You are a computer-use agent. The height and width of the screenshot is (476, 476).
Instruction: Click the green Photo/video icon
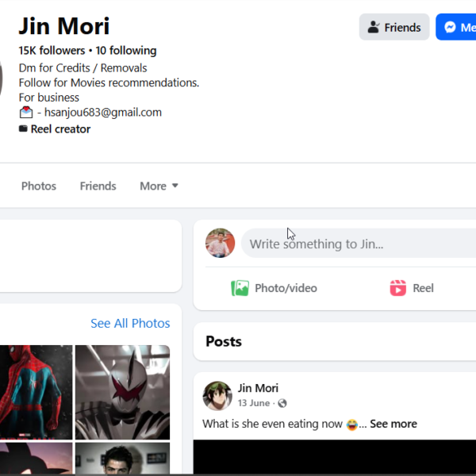[240, 288]
